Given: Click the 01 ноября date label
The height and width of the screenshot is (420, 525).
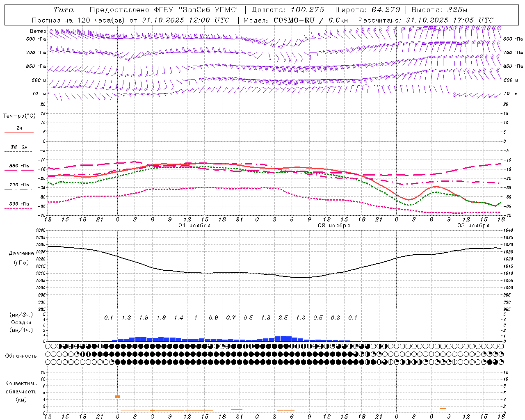Looking at the screenshot, I should [x=194, y=226].
